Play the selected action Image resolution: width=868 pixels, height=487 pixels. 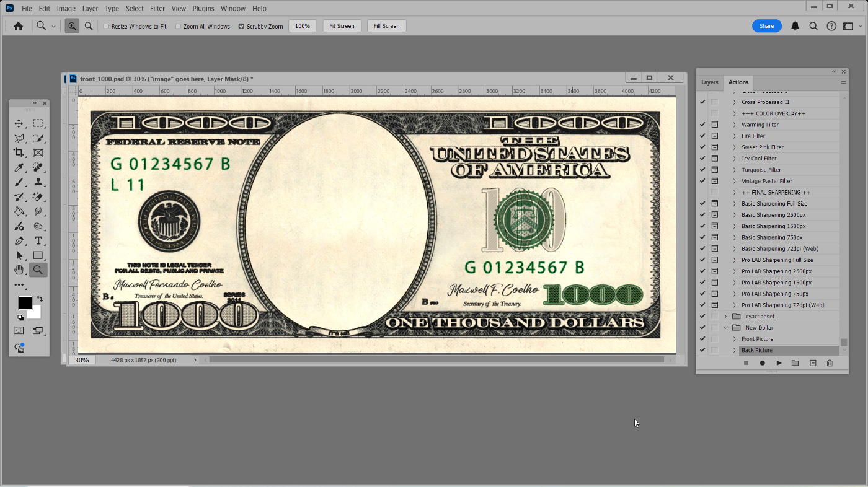coord(779,363)
